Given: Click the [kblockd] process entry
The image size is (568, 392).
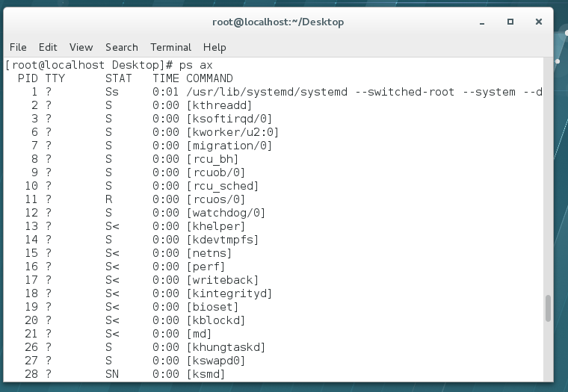Looking at the screenshot, I should point(215,320).
